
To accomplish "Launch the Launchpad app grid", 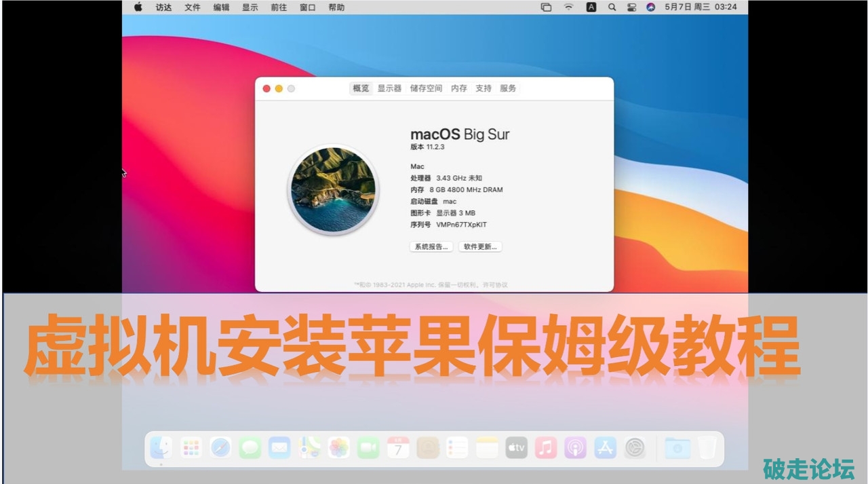I will (x=191, y=448).
